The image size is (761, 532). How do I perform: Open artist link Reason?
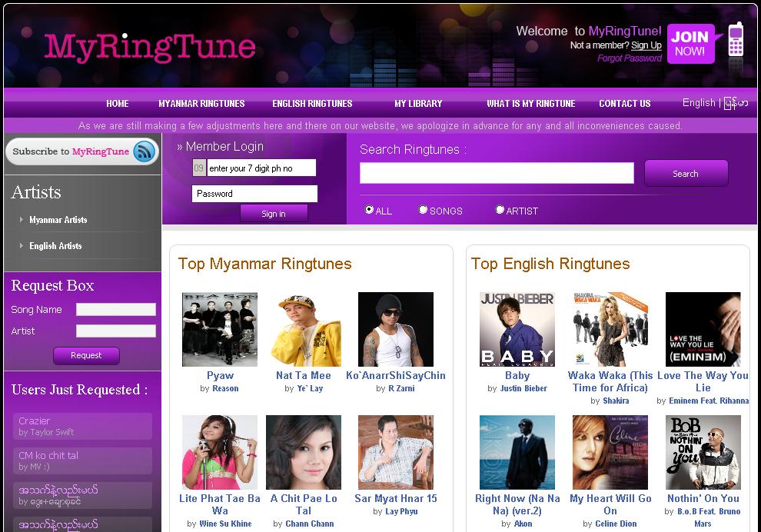point(225,388)
